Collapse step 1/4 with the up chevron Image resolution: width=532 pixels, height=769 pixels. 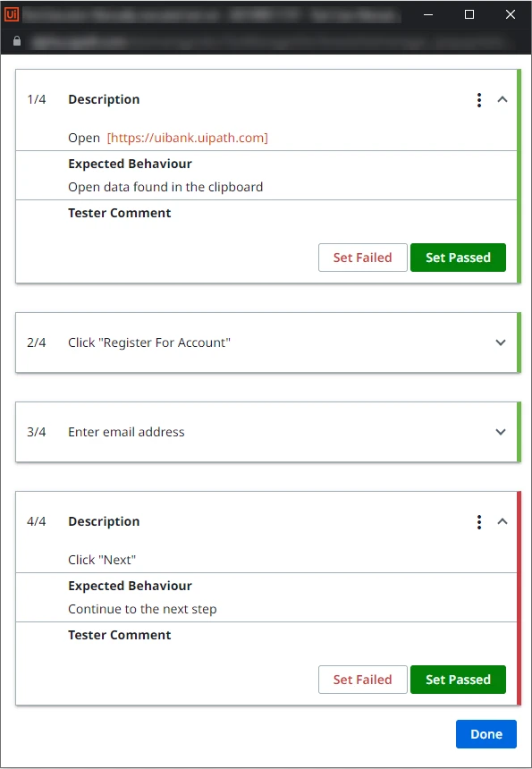(502, 99)
